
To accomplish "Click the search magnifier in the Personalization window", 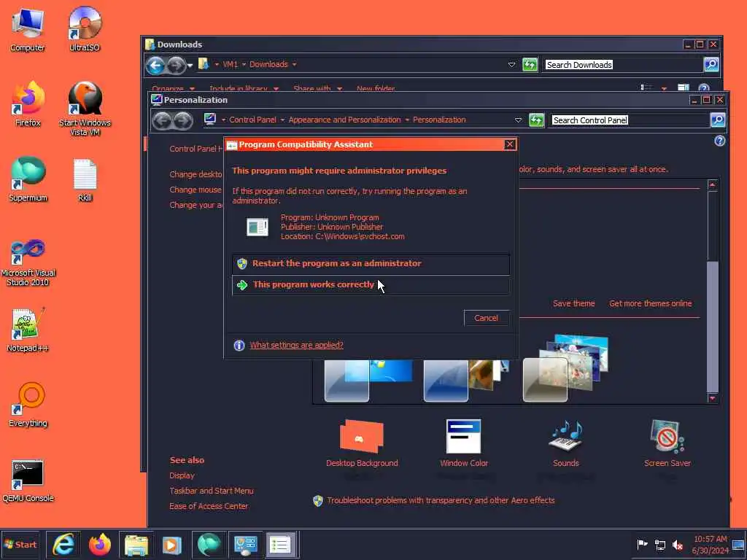I will (718, 120).
